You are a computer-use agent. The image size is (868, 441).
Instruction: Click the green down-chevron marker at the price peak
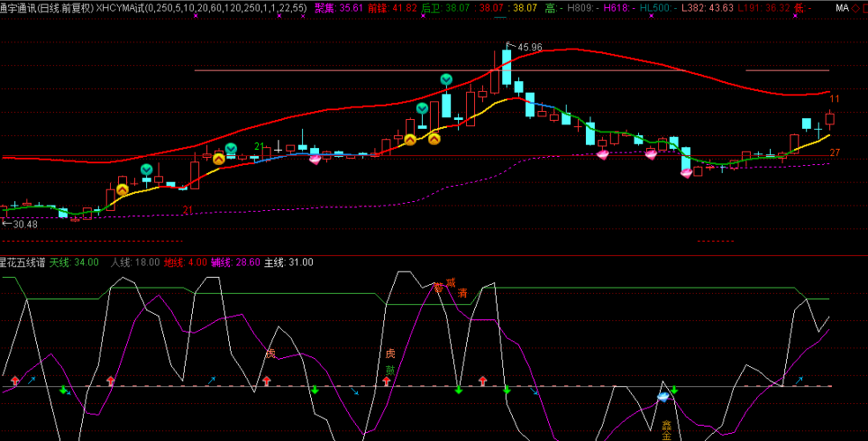pyautogui.click(x=447, y=80)
